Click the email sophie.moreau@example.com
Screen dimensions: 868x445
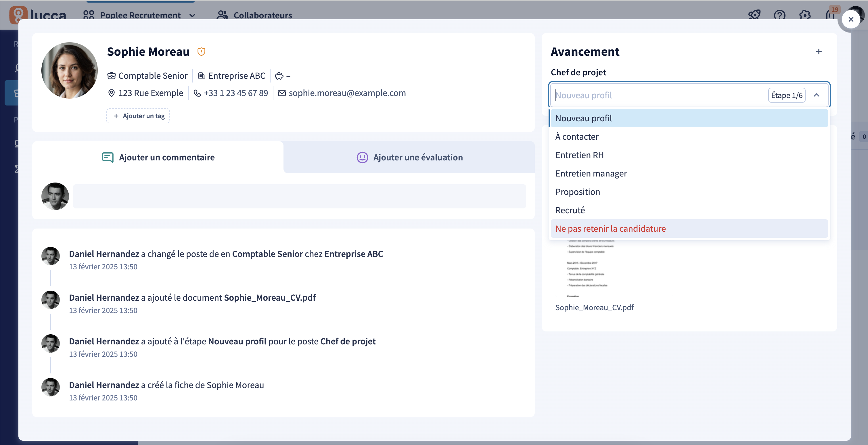(x=347, y=93)
